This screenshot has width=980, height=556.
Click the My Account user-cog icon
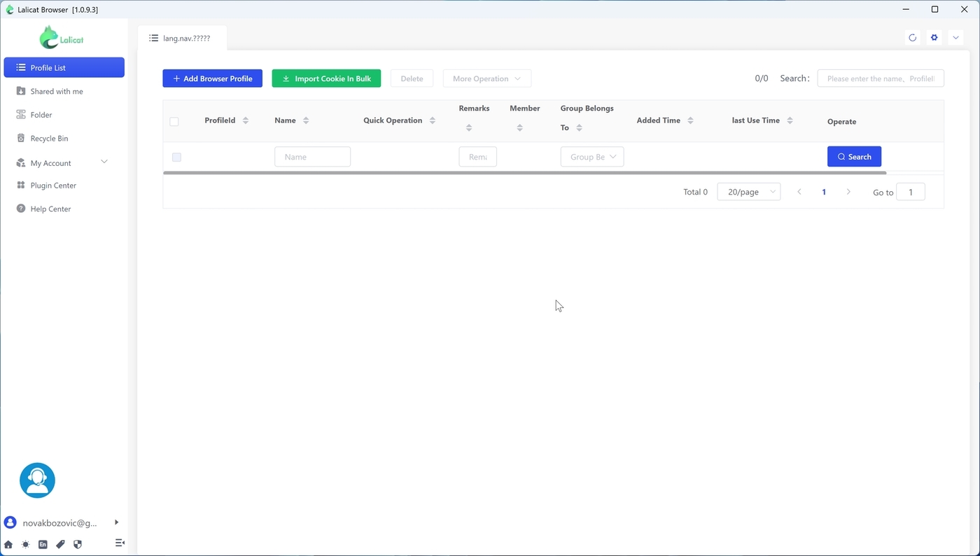(21, 162)
